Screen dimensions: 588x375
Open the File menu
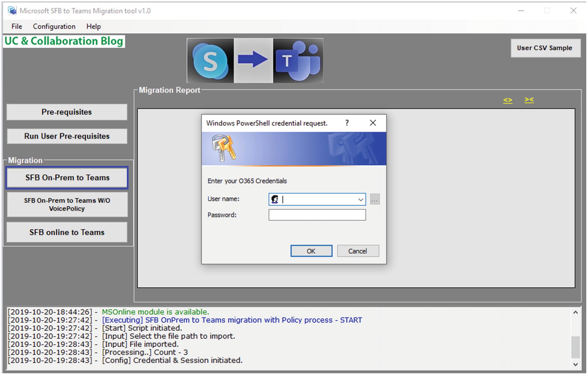tap(16, 26)
